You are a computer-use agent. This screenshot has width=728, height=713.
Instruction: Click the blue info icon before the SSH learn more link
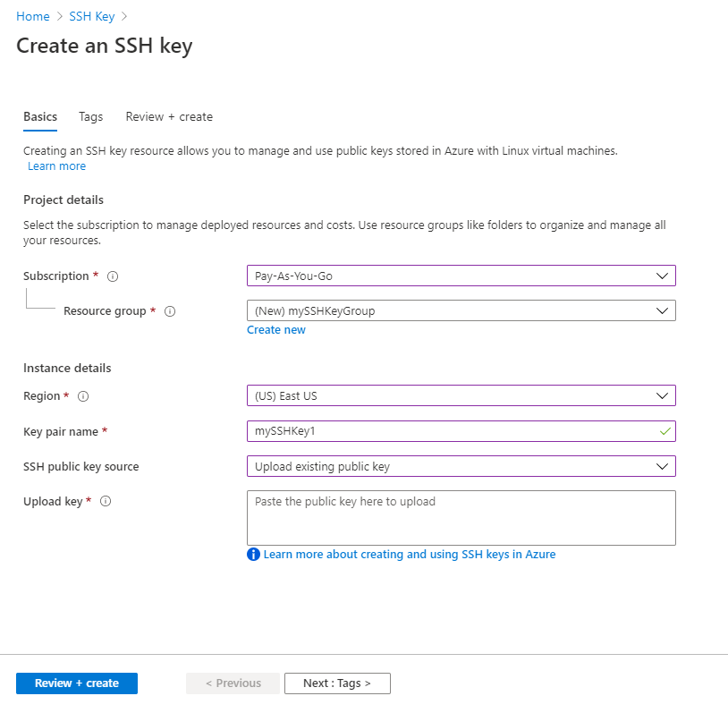(254, 555)
